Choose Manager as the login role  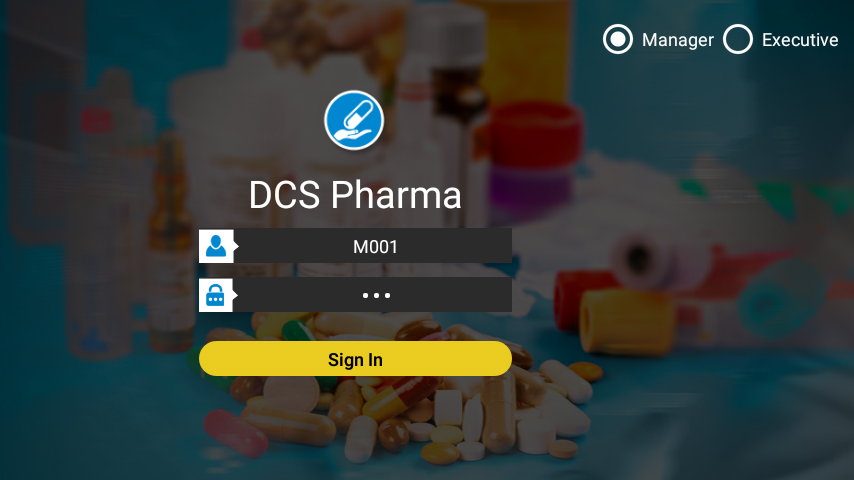[x=618, y=39]
